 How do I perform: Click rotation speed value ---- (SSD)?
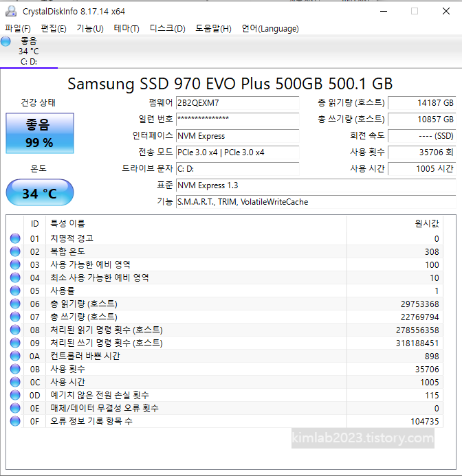422,136
